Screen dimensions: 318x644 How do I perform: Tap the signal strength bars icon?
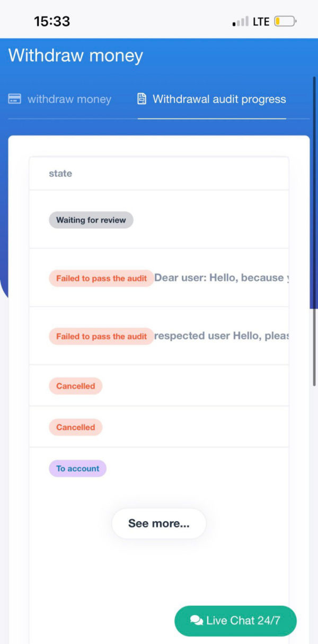[x=240, y=22]
